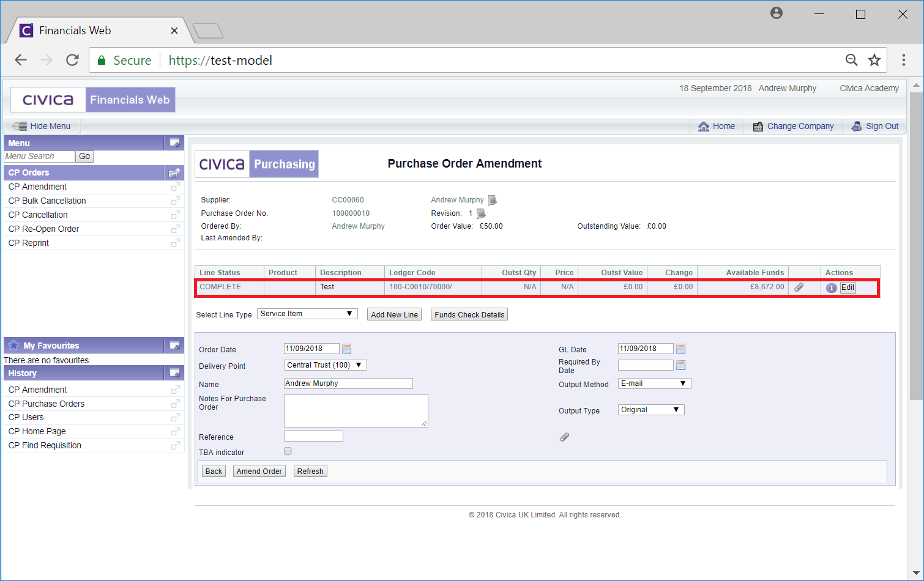
Task: Click Hide Menu
Action: (42, 126)
